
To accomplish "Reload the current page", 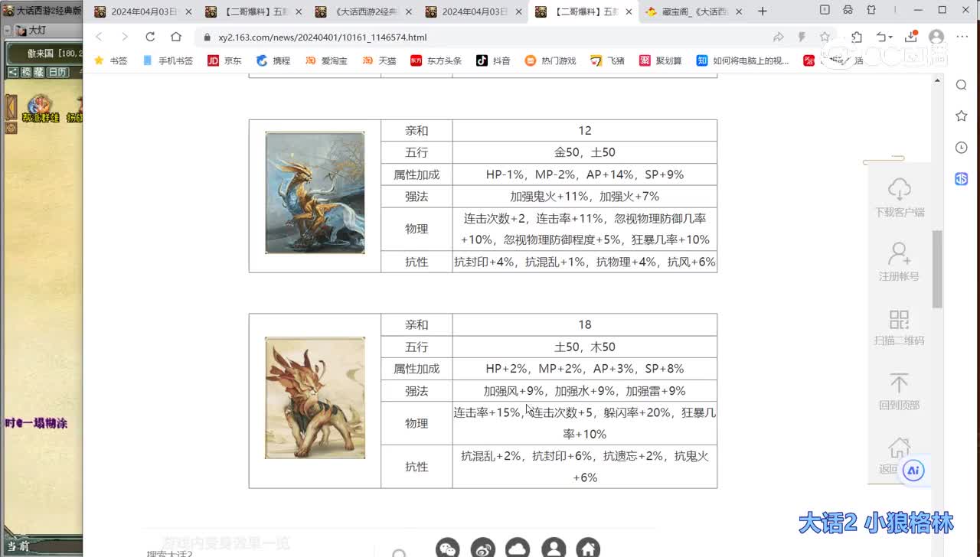I will 150,37.
